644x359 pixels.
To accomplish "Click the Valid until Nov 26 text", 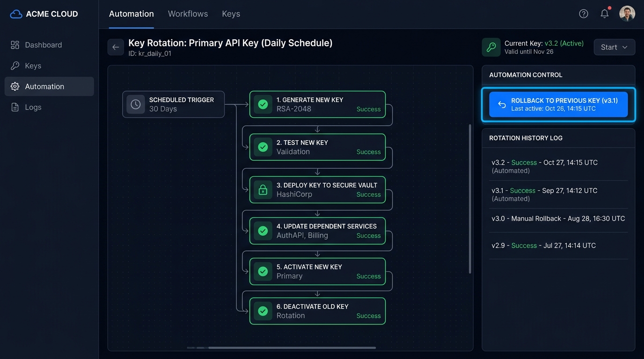I will pyautogui.click(x=529, y=52).
